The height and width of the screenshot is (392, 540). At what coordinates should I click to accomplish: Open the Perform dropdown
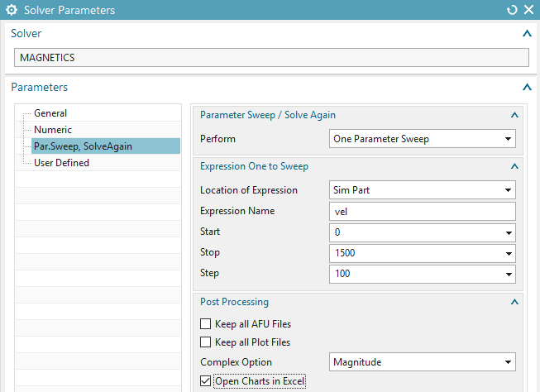click(422, 139)
